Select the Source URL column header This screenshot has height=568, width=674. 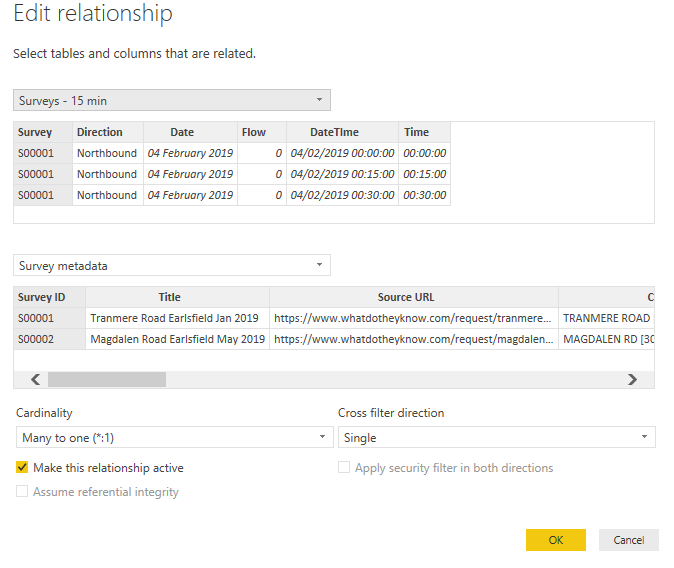pos(414,297)
